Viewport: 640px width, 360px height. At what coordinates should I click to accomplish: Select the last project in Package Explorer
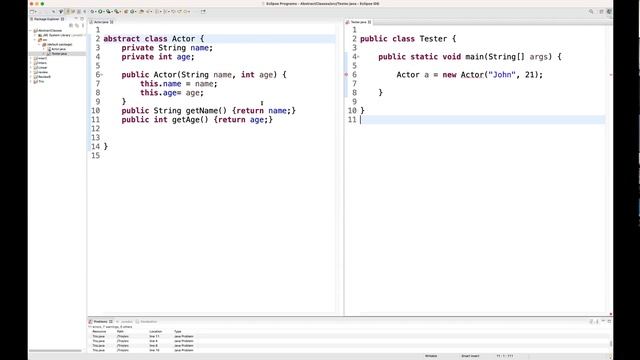tap(39, 81)
